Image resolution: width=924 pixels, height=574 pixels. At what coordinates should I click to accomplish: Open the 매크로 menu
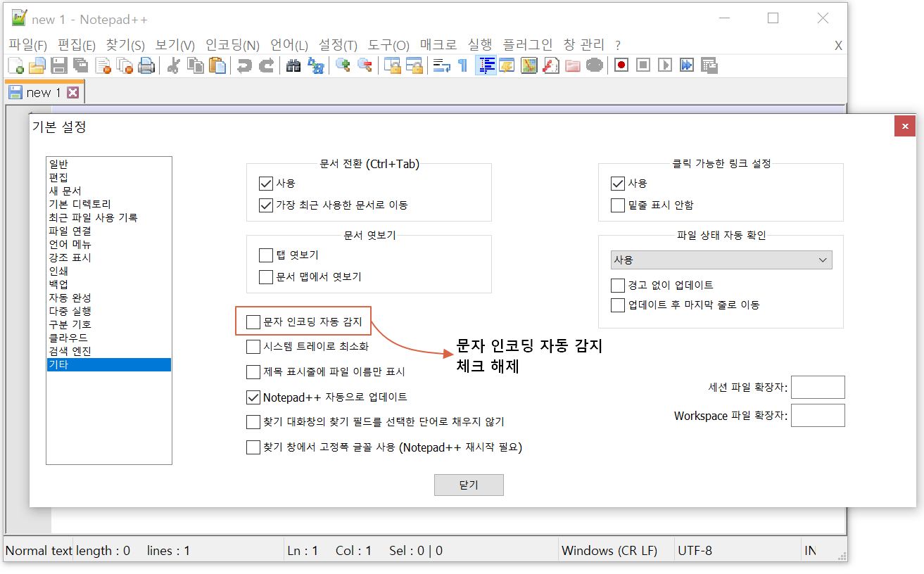point(438,45)
